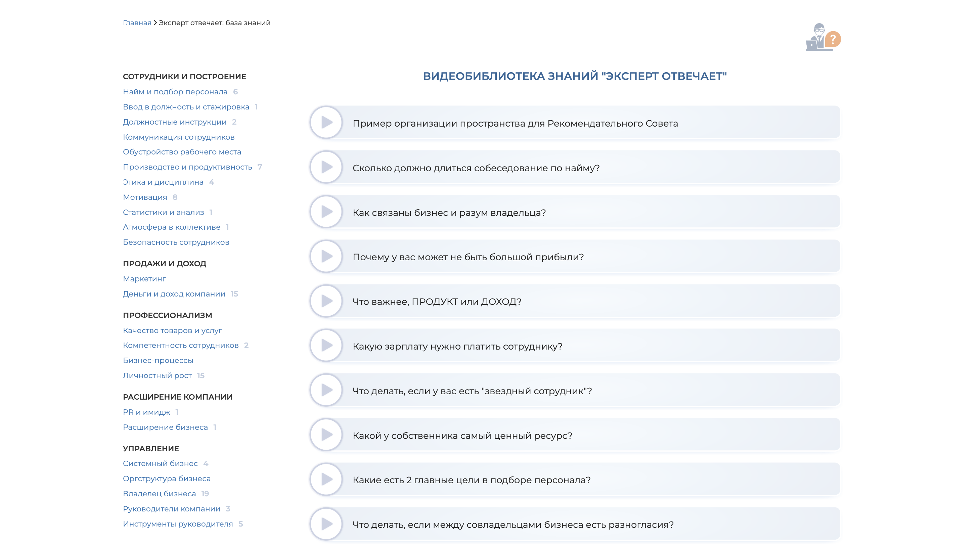This screenshot has height=544, width=980.
Task: Play the совладельцами разногласия video
Action: click(326, 524)
